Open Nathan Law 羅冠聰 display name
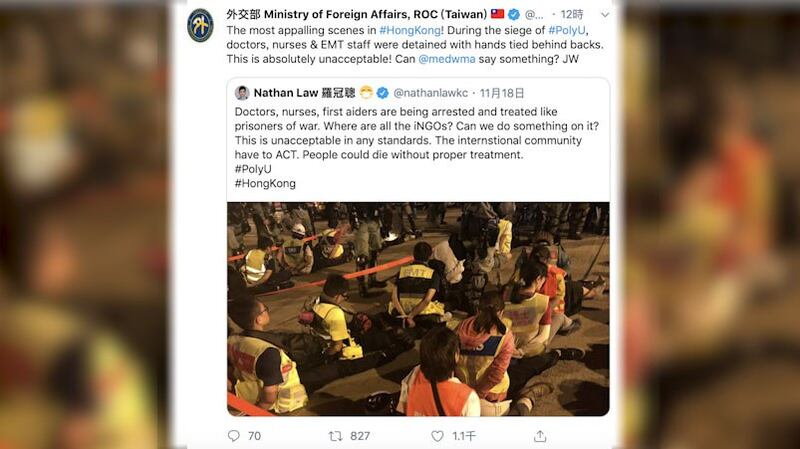 304,93
